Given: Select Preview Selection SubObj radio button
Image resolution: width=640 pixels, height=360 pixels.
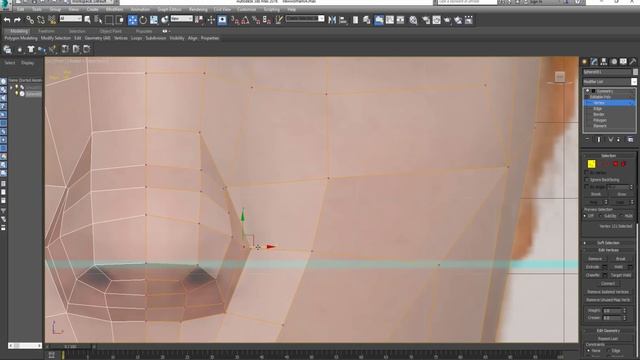Looking at the screenshot, I should [x=601, y=216].
